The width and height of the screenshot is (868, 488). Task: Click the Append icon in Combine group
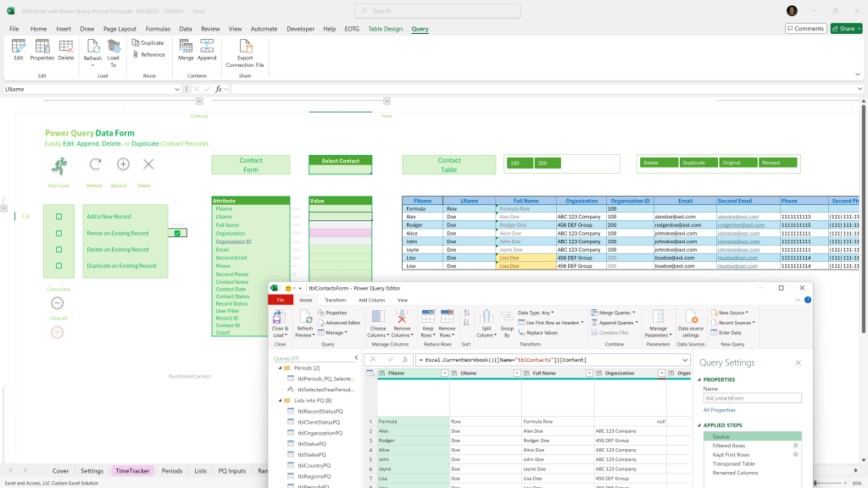pos(207,50)
